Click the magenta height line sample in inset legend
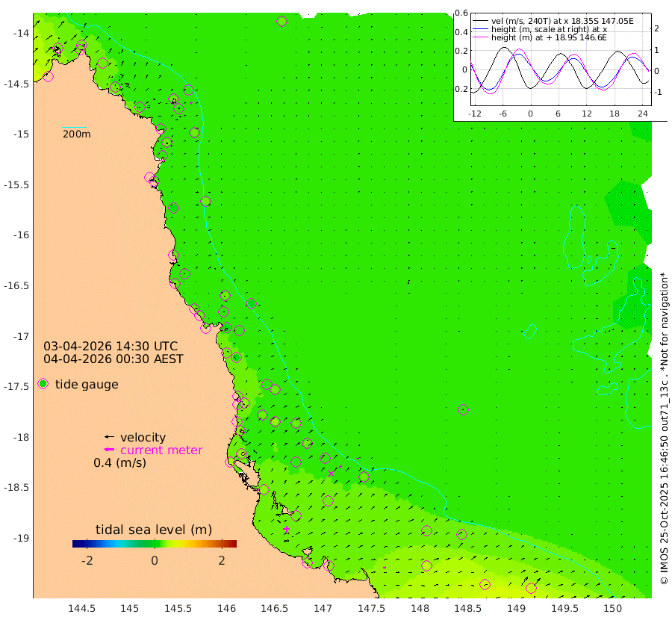 (480, 37)
